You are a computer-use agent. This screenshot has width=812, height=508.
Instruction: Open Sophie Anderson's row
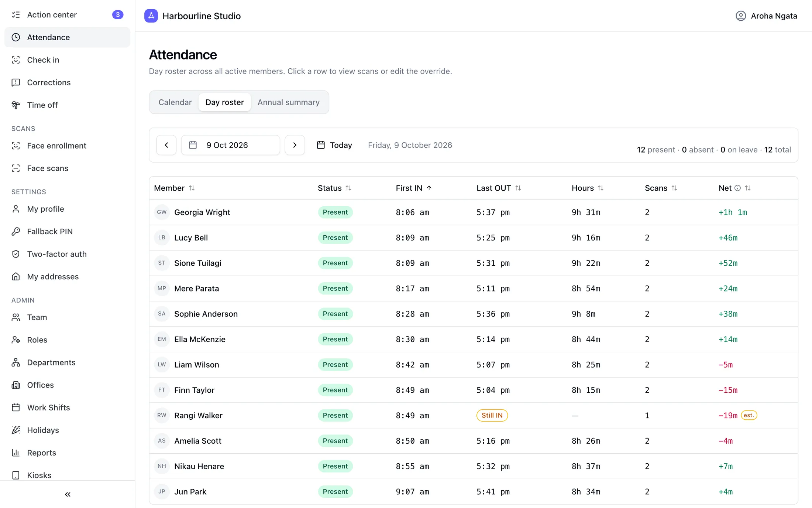(474, 314)
